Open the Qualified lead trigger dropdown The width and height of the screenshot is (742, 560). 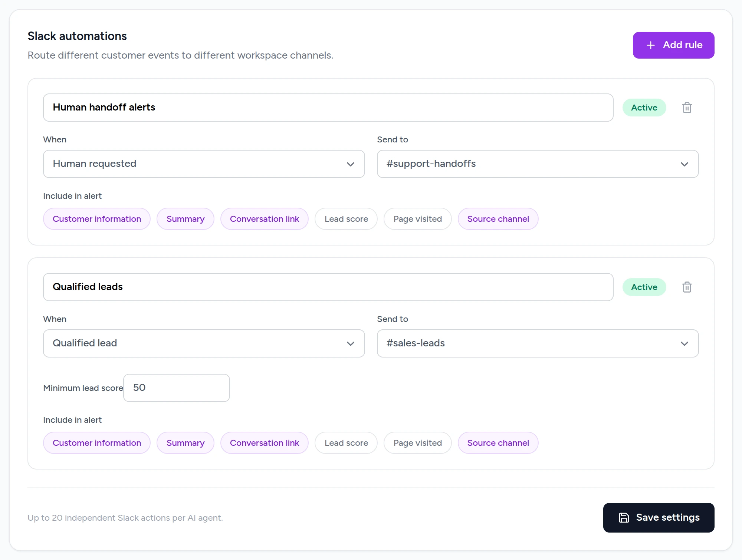pos(204,343)
